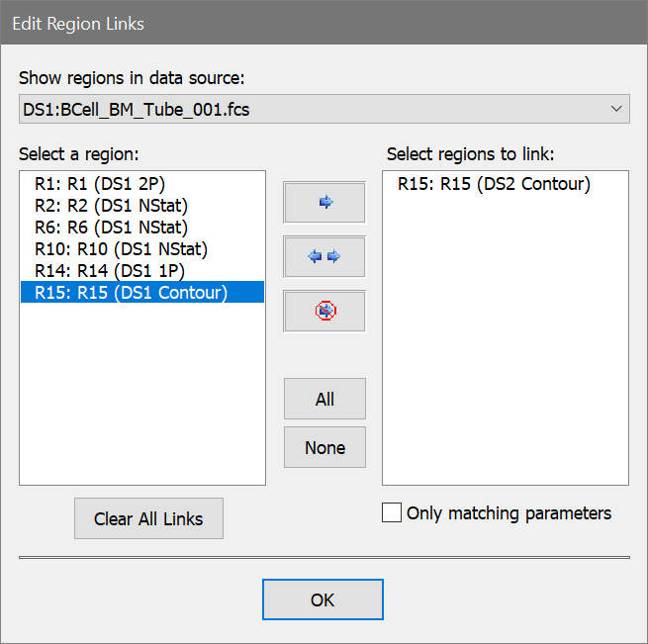
Task: Toggle Only matching parameters checkbox
Action: tap(392, 512)
